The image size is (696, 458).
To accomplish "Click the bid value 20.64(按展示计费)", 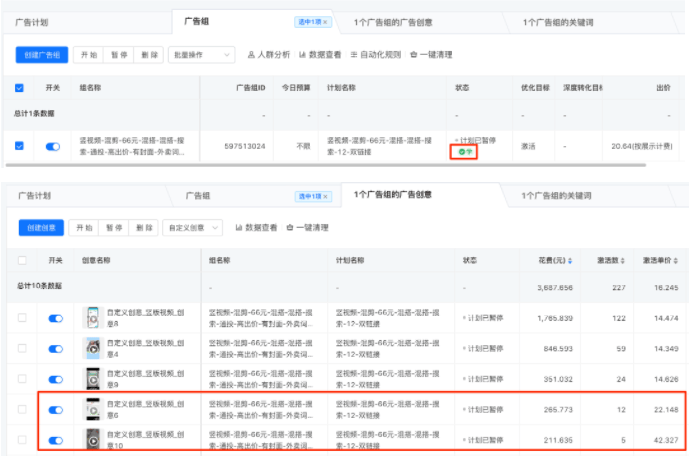I will pos(642,146).
